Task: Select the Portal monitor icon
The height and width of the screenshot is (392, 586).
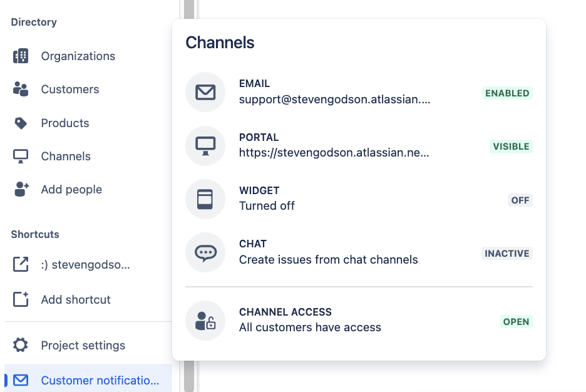Action: [205, 145]
